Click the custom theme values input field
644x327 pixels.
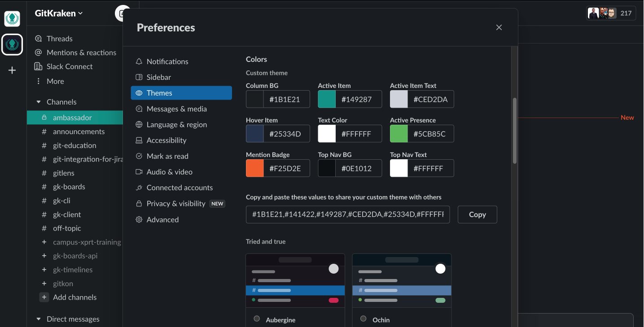[x=347, y=214]
